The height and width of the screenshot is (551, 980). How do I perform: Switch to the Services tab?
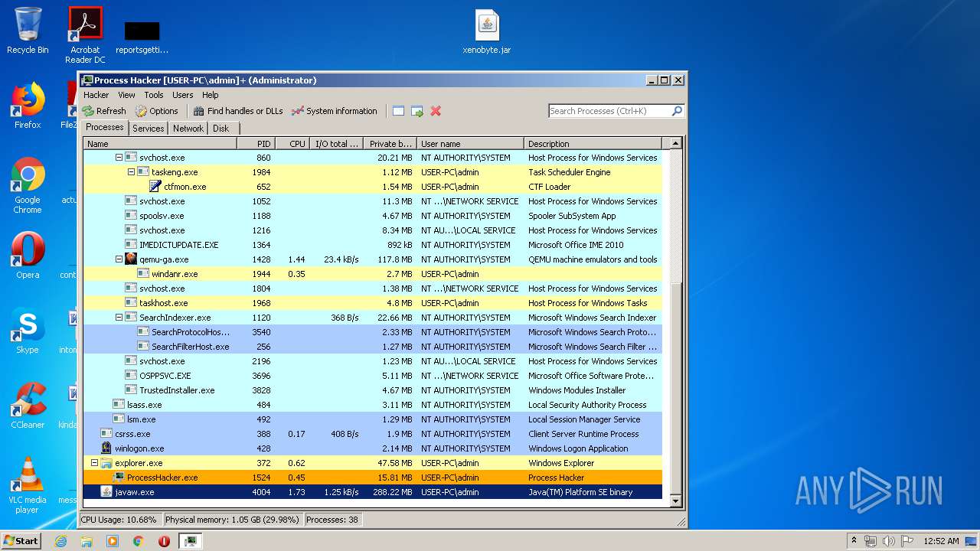tap(148, 129)
